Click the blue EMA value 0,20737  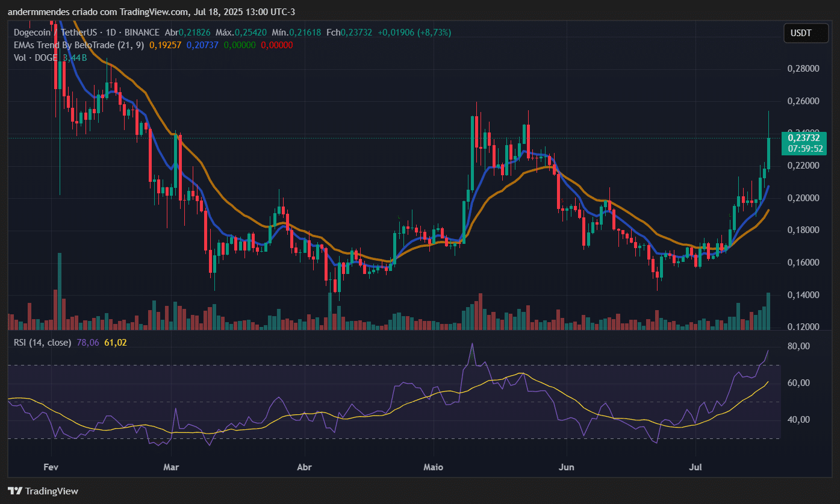coord(202,45)
